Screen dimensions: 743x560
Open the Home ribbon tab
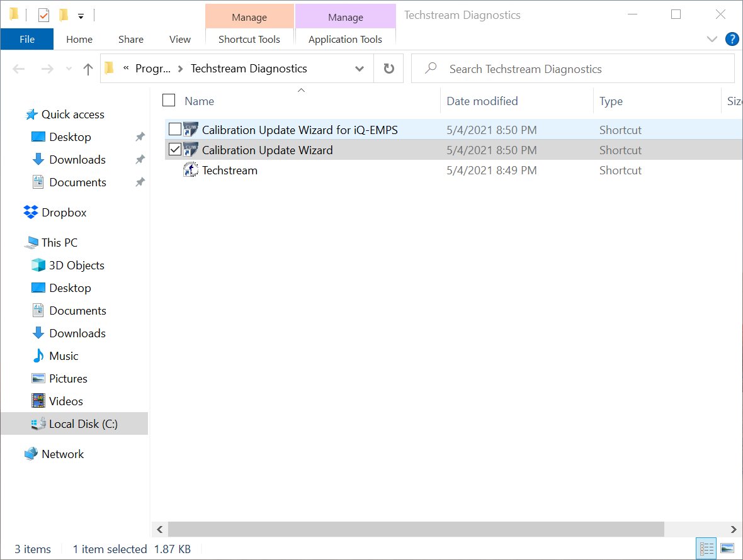[x=79, y=39]
